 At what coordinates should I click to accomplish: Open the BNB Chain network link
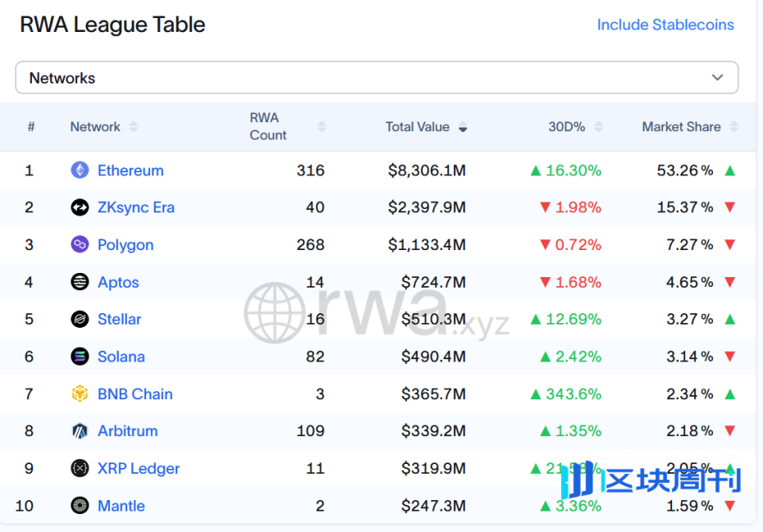click(x=135, y=394)
